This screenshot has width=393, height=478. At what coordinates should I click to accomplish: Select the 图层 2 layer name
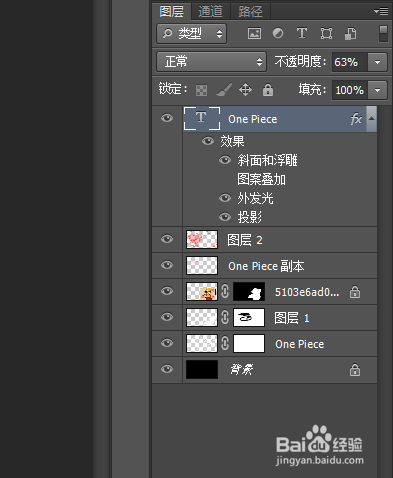click(245, 240)
